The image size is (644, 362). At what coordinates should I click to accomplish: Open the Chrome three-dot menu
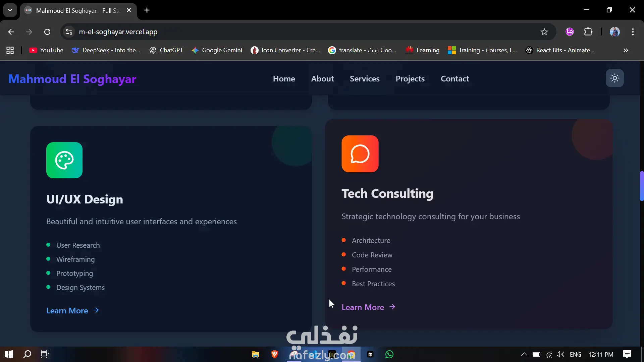(633, 32)
